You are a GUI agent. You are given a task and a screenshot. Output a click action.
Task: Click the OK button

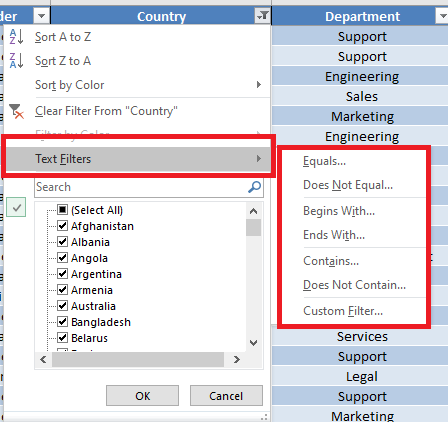(143, 396)
